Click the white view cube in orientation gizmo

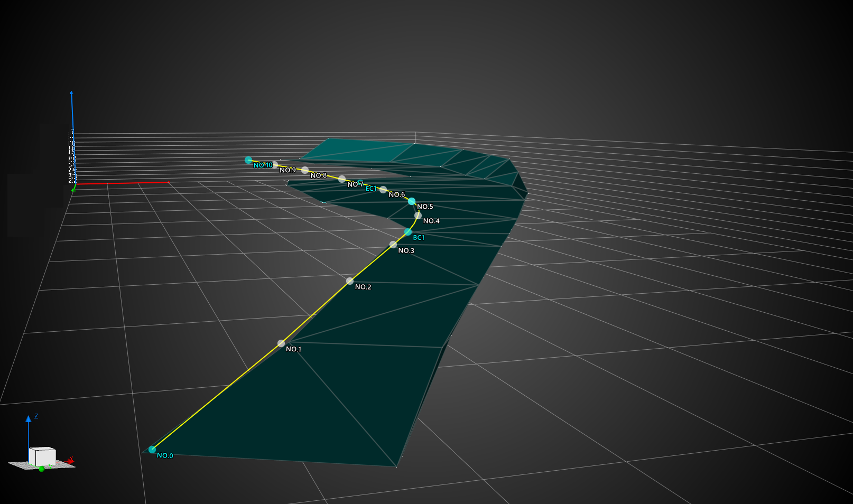(42, 456)
